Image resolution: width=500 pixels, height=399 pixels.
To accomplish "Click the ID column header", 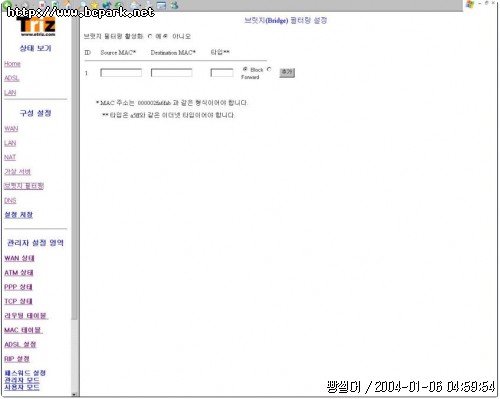I will pyautogui.click(x=88, y=53).
